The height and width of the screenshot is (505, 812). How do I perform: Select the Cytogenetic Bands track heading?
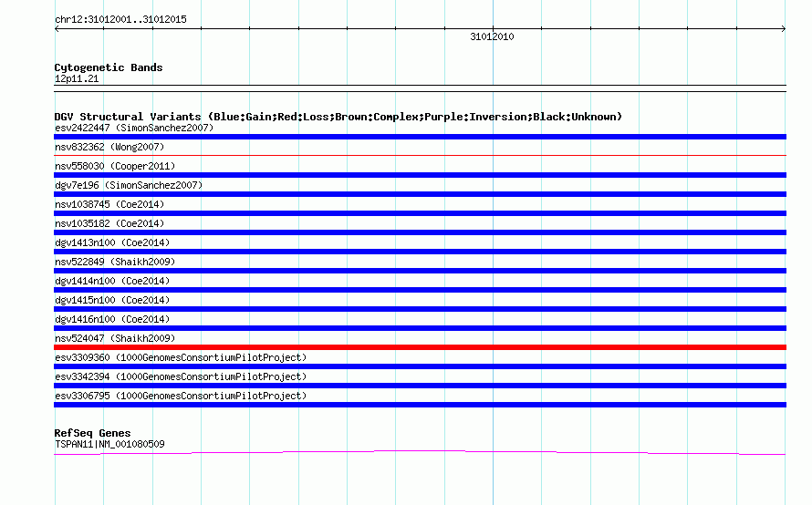pyautogui.click(x=109, y=67)
